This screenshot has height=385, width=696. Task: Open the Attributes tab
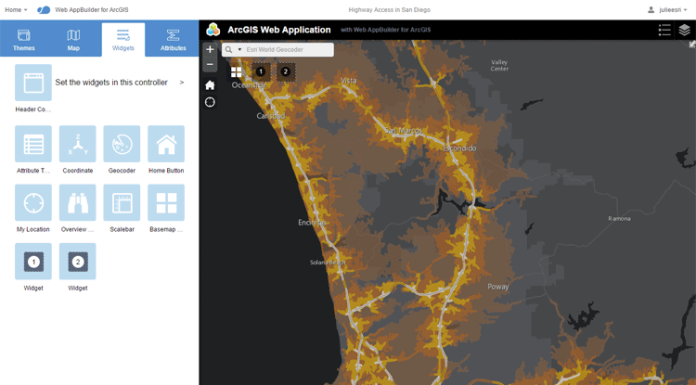(173, 40)
